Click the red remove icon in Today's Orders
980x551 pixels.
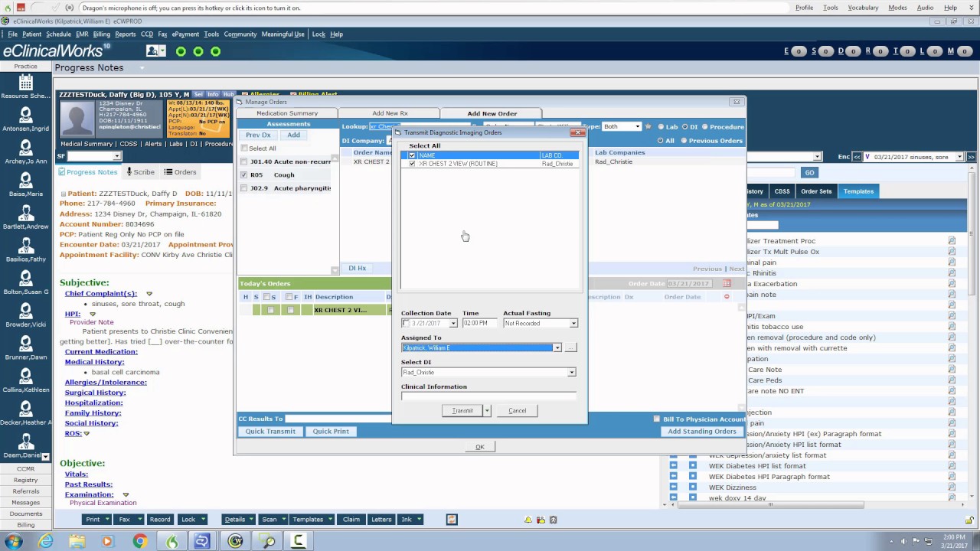click(x=727, y=297)
